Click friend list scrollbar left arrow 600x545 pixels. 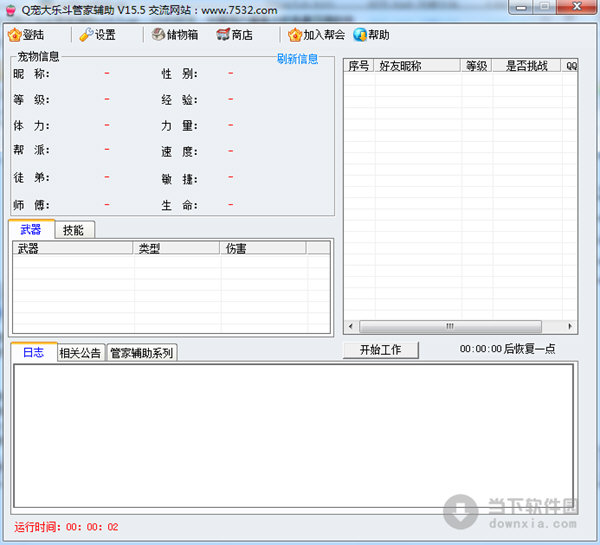point(351,326)
